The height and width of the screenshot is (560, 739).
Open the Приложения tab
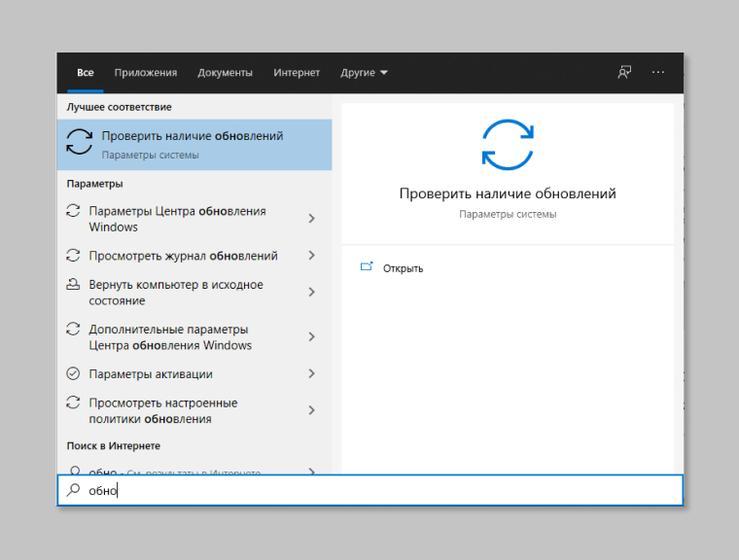[146, 73]
